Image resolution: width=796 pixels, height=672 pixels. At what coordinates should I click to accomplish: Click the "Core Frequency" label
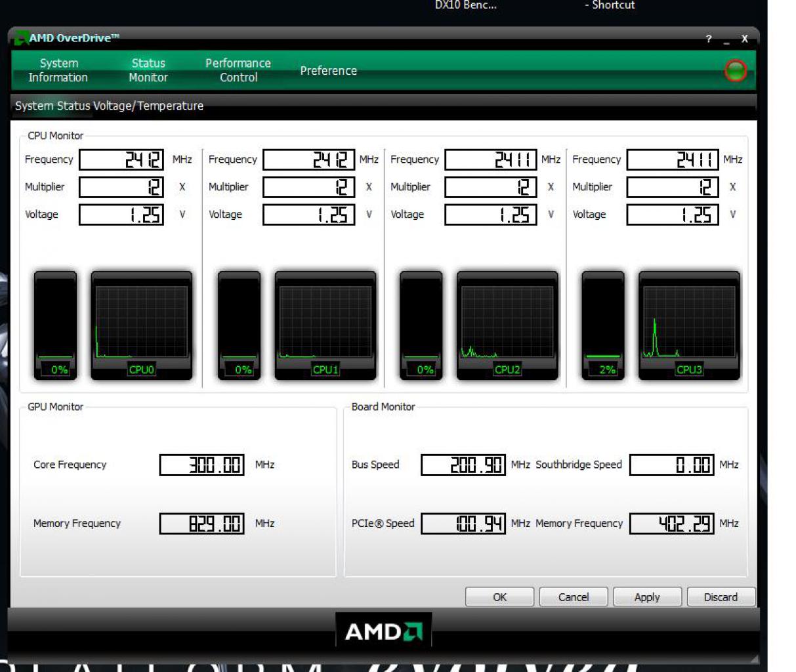pyautogui.click(x=70, y=465)
